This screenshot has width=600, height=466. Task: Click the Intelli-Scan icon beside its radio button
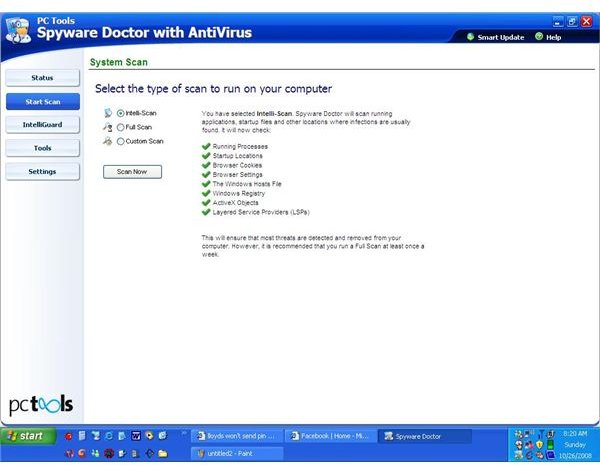pos(108,113)
